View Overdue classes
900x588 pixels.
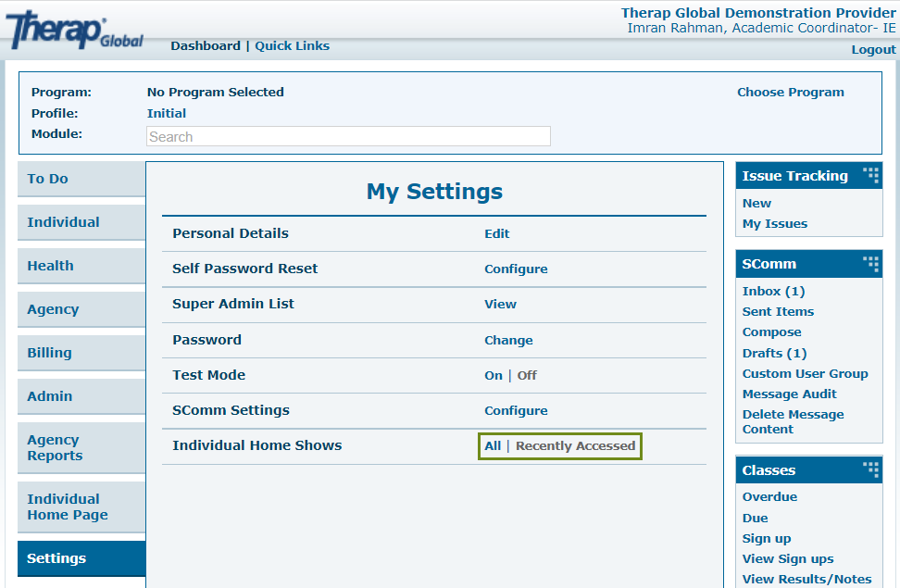coord(769,497)
